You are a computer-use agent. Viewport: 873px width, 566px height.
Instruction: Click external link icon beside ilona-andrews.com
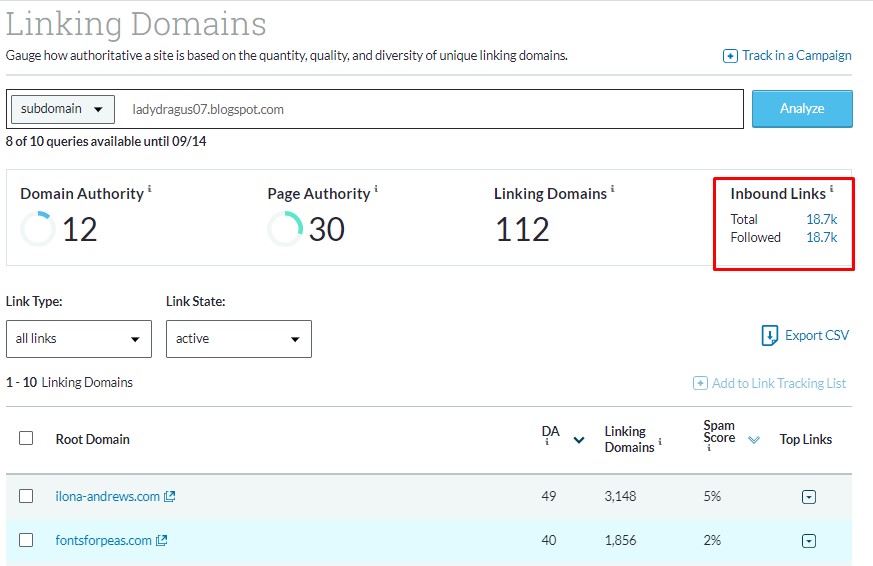tap(170, 496)
